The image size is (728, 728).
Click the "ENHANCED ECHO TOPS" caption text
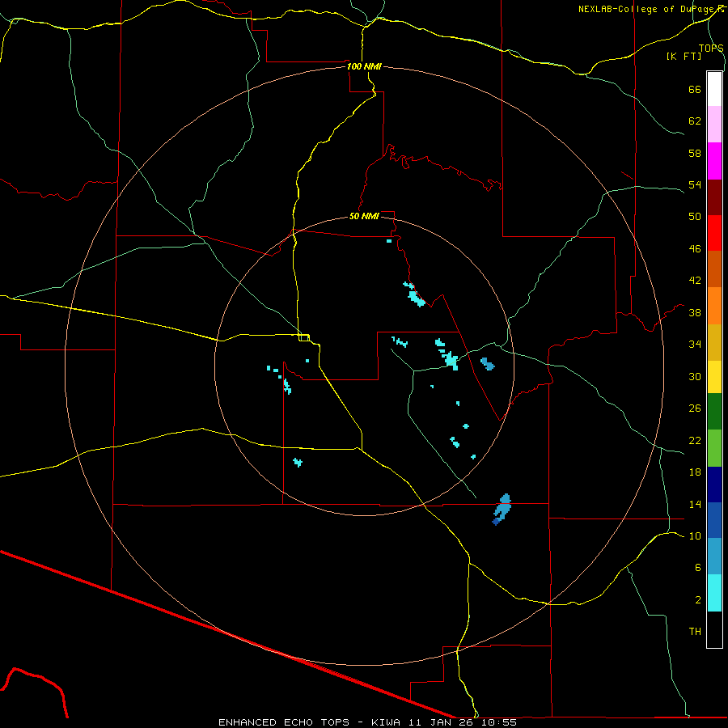click(x=284, y=722)
